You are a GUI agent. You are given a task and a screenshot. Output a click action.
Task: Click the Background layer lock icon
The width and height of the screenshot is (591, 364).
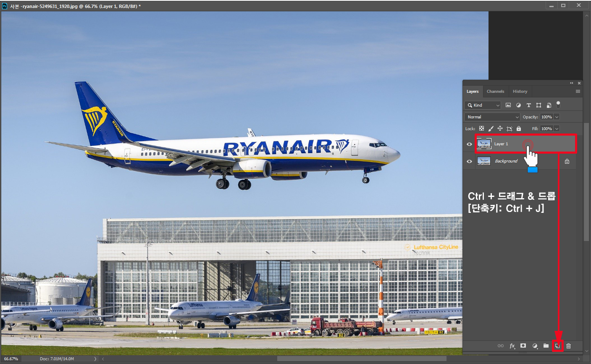coord(567,161)
